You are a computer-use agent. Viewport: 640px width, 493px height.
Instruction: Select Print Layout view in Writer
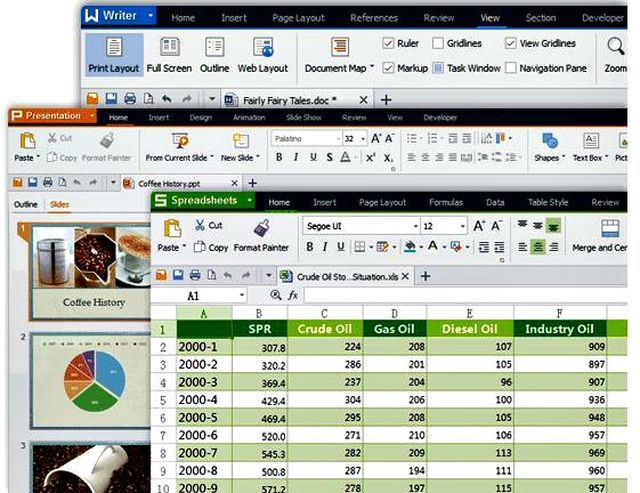[114, 55]
